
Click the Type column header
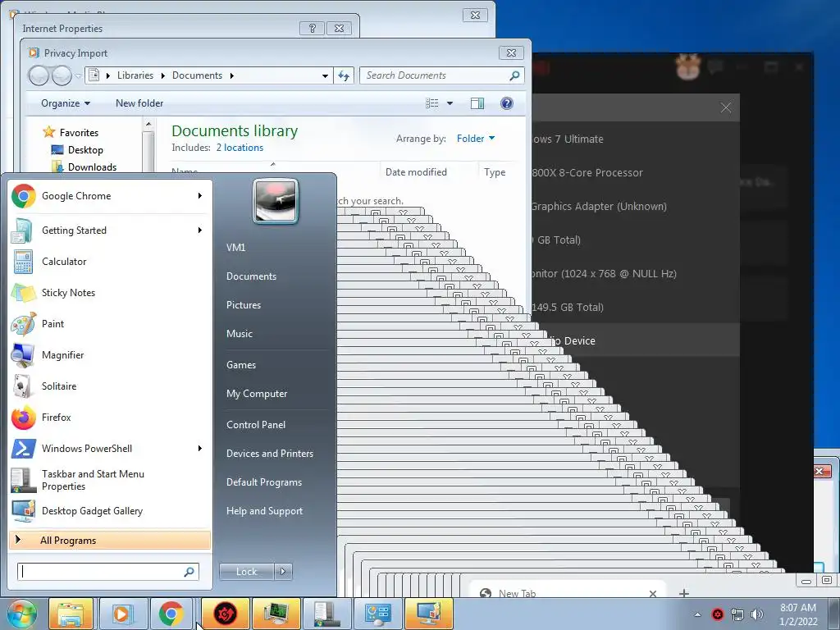click(495, 172)
